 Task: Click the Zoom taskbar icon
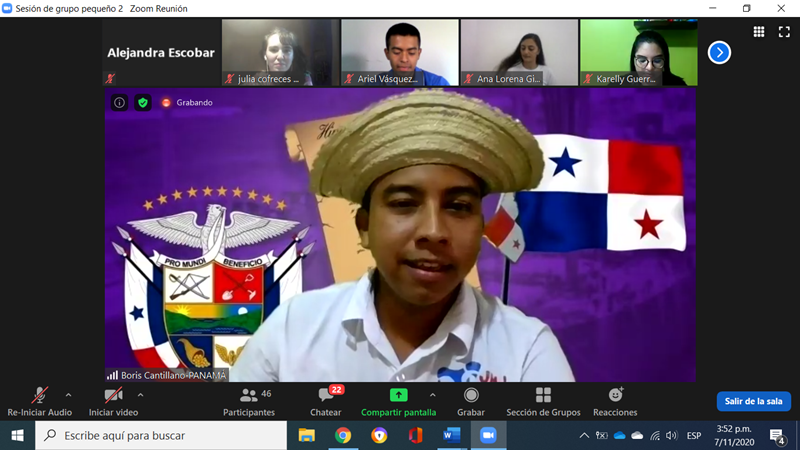coord(488,435)
